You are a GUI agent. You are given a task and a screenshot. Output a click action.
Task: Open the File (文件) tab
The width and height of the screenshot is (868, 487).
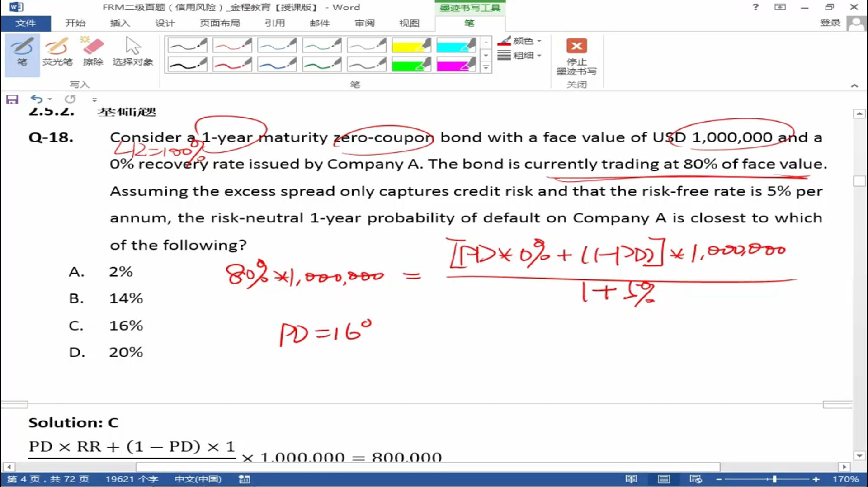25,23
